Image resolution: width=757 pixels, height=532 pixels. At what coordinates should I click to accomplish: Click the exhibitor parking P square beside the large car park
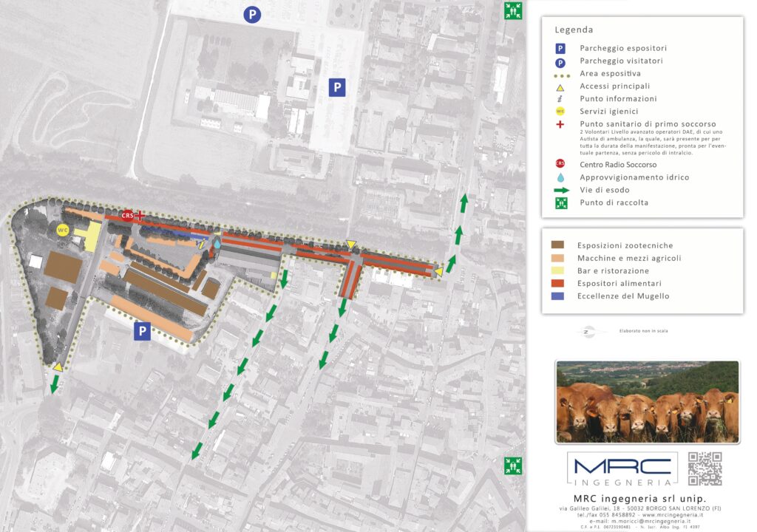pos(337,87)
